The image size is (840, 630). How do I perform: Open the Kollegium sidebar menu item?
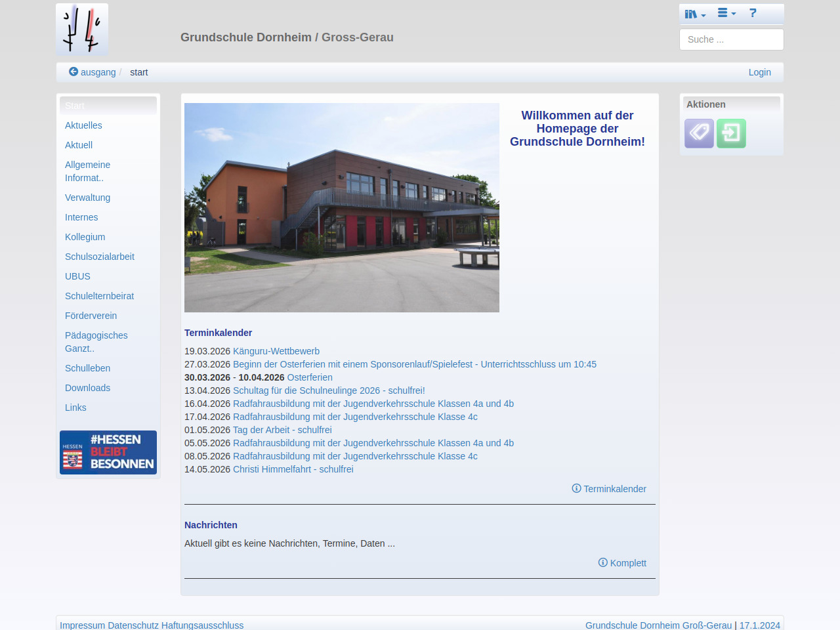click(x=85, y=237)
